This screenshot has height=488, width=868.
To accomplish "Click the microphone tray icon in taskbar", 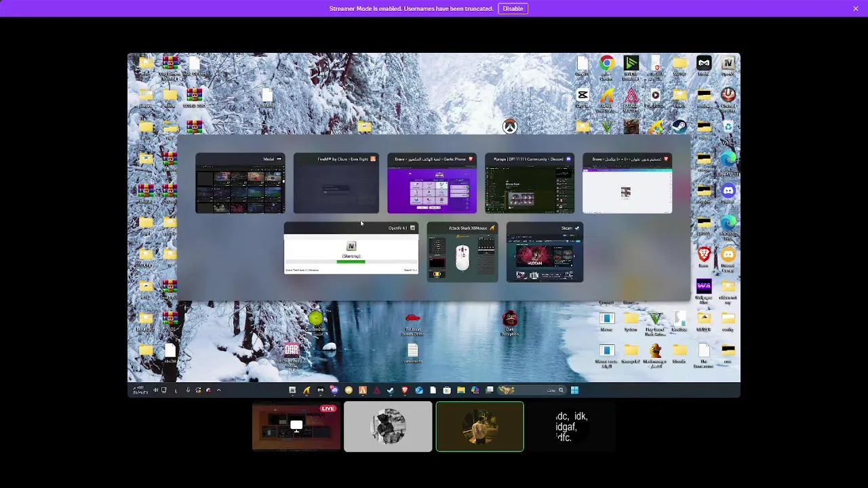I will tap(188, 390).
